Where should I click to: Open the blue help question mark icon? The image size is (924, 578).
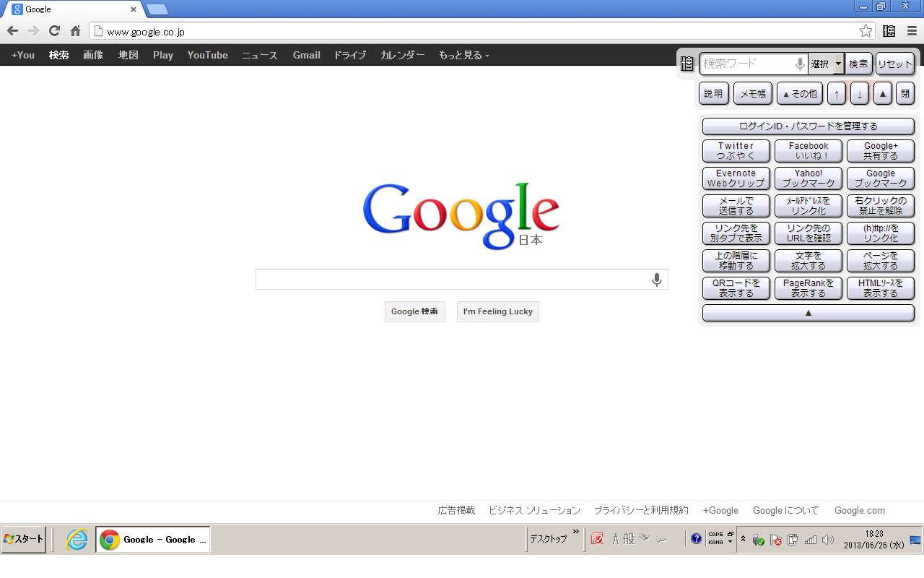pos(696,538)
